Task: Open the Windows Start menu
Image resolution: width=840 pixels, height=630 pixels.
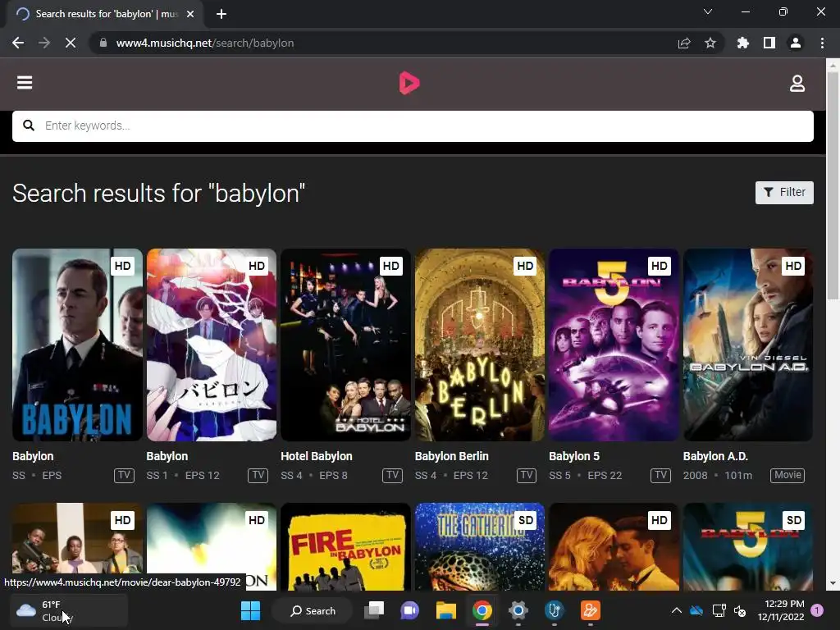Action: (250, 610)
